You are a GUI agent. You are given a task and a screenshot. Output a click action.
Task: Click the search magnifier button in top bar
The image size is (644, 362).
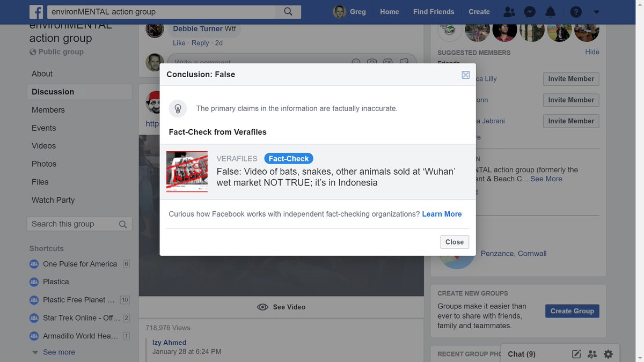(x=288, y=12)
